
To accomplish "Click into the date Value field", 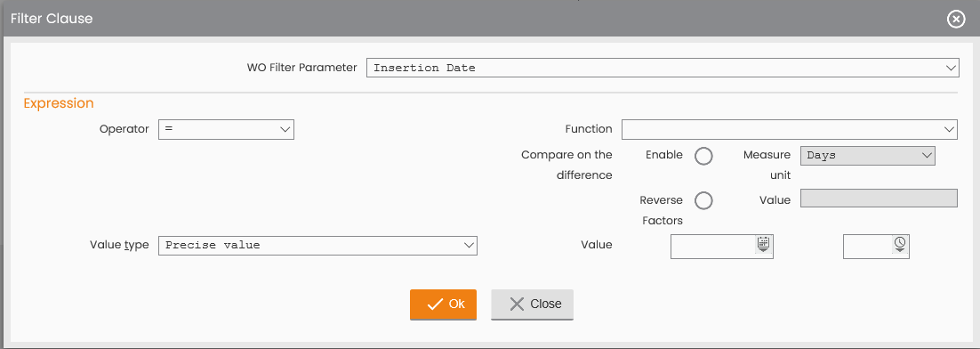I will point(722,247).
